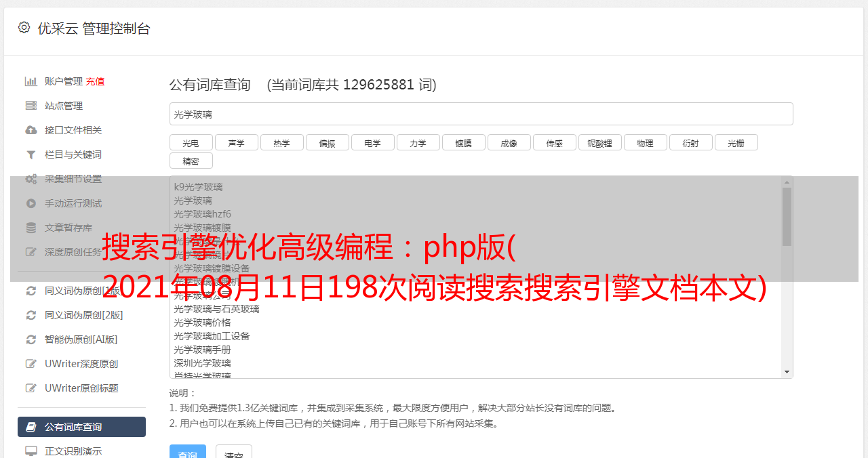
Task: Select 公有词库查询 menu item
Action: click(x=81, y=427)
